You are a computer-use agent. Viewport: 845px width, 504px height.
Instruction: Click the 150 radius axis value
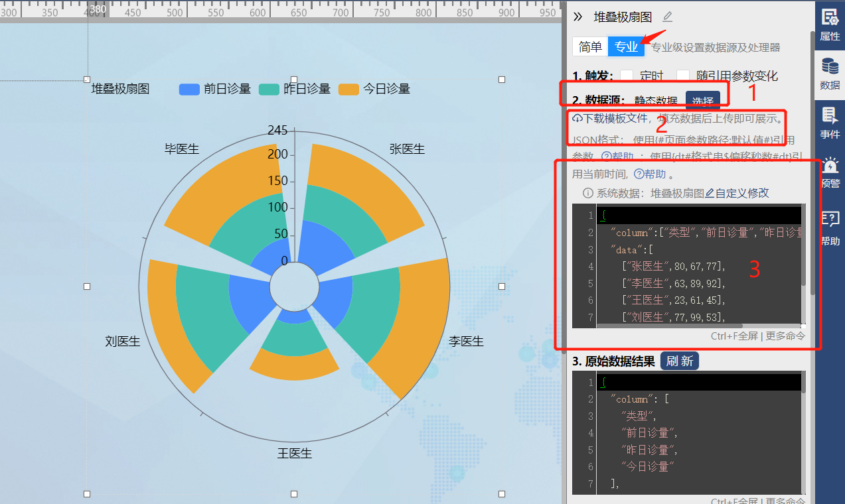coord(277,181)
